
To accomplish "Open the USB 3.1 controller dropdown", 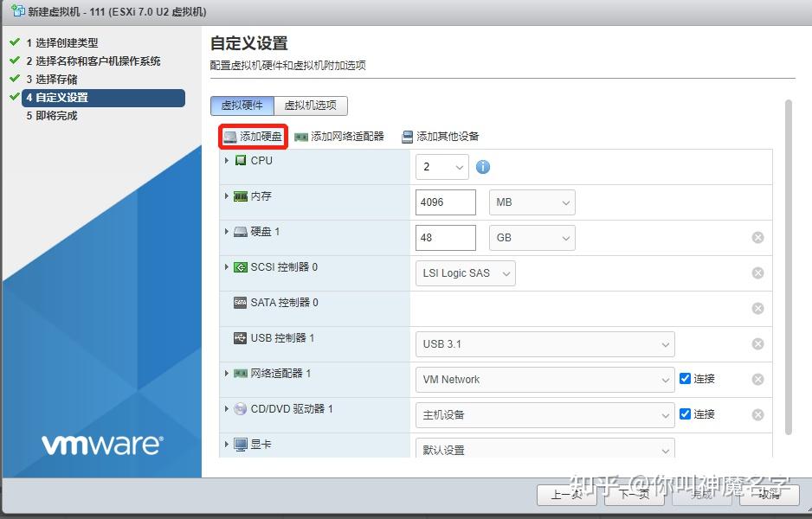I will coord(545,344).
